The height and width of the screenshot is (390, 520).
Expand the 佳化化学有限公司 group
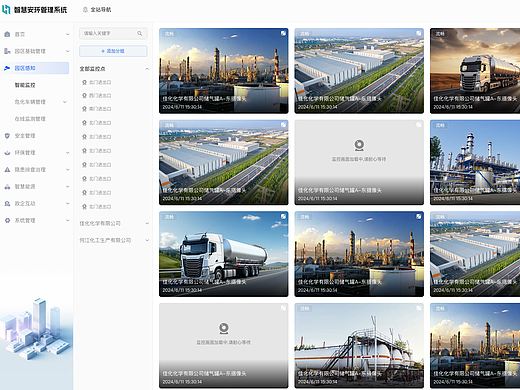pos(147,223)
